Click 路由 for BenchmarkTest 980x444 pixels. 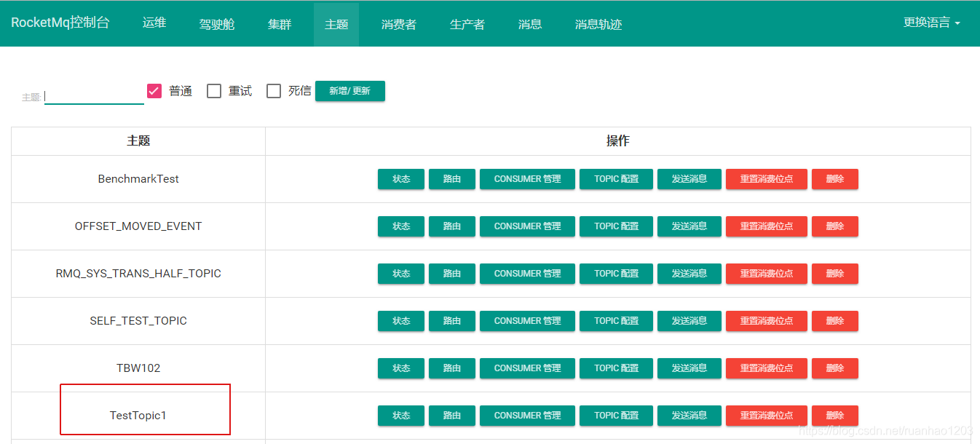tap(452, 179)
